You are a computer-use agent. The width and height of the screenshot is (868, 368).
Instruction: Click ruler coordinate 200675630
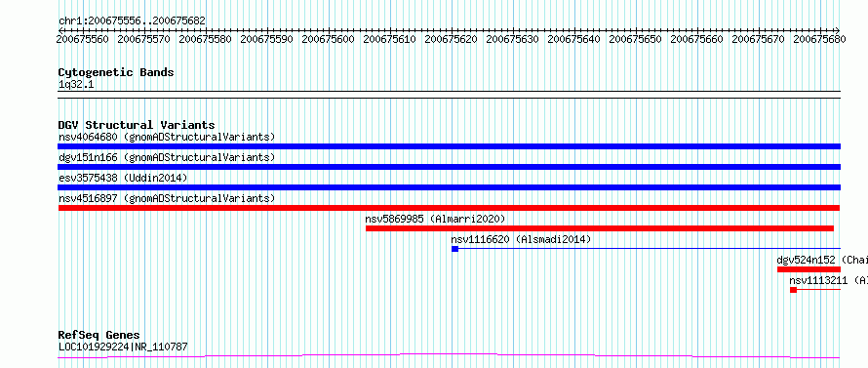pyautogui.click(x=513, y=39)
